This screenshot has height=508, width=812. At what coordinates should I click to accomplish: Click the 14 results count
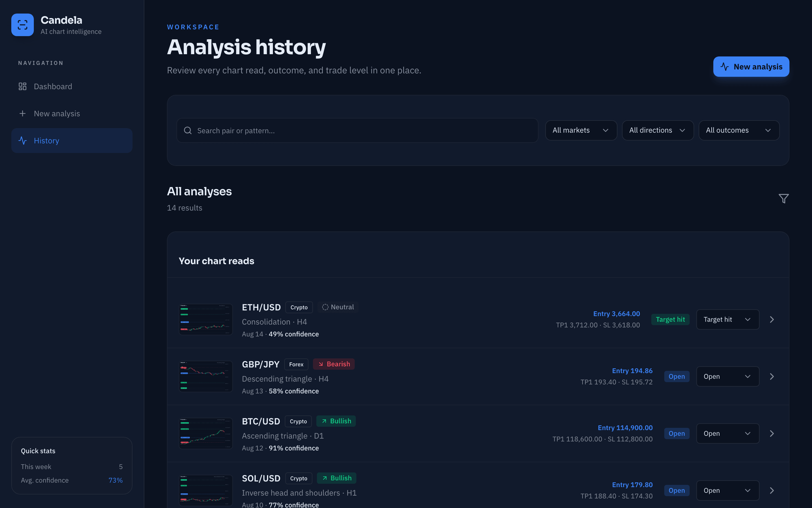click(185, 208)
